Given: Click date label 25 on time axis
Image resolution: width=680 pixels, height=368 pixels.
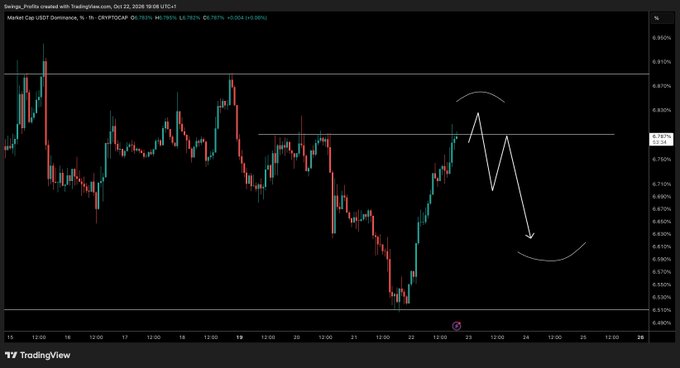Looking at the screenshot, I should point(583,337).
